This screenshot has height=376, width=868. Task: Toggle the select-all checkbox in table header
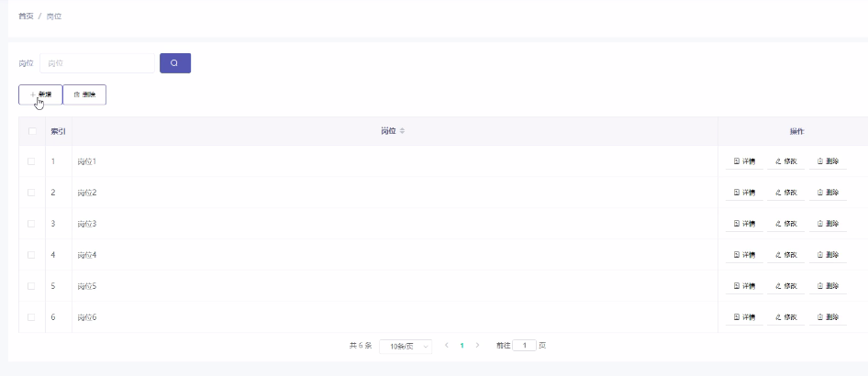[x=31, y=131]
